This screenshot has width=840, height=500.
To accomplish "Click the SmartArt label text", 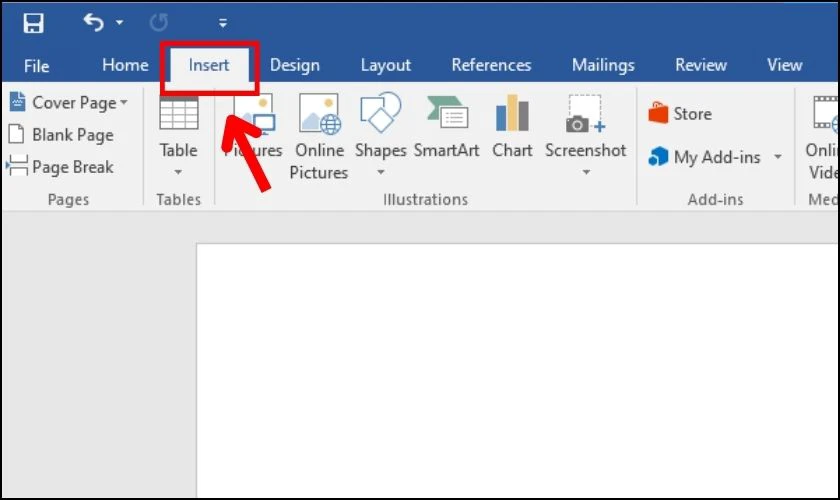I will click(446, 150).
